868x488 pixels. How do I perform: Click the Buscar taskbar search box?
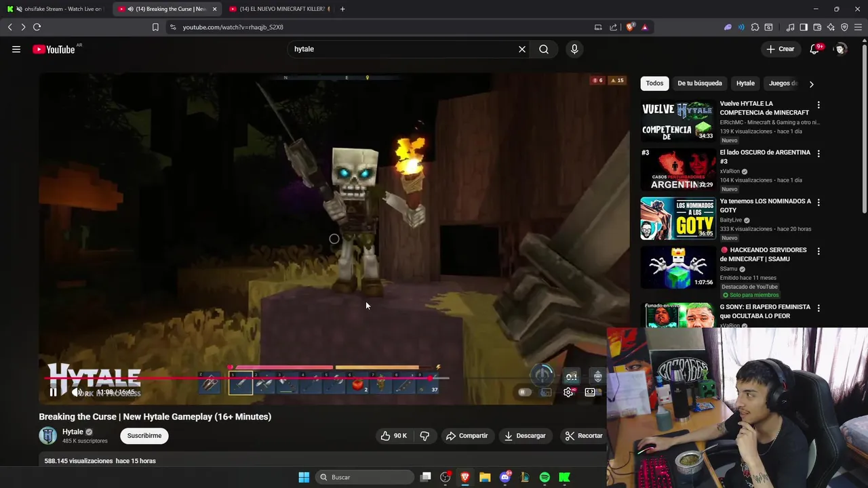tap(365, 477)
